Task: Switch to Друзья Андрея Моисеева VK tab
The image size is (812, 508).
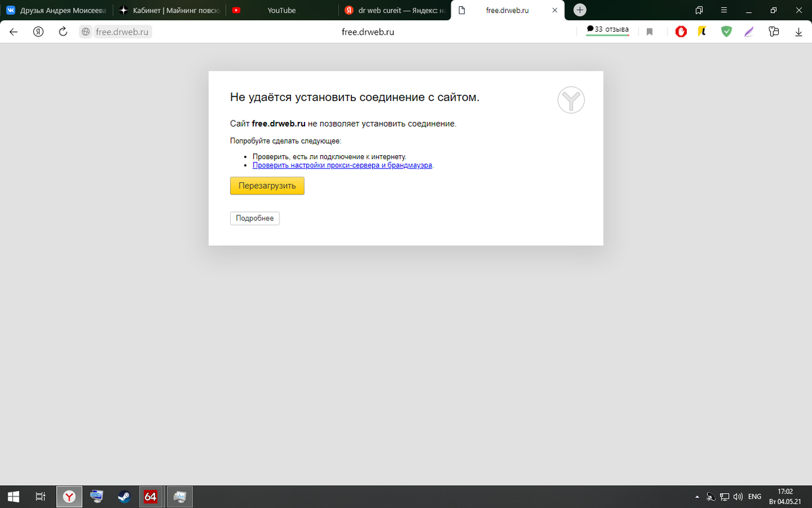Action: (x=56, y=10)
